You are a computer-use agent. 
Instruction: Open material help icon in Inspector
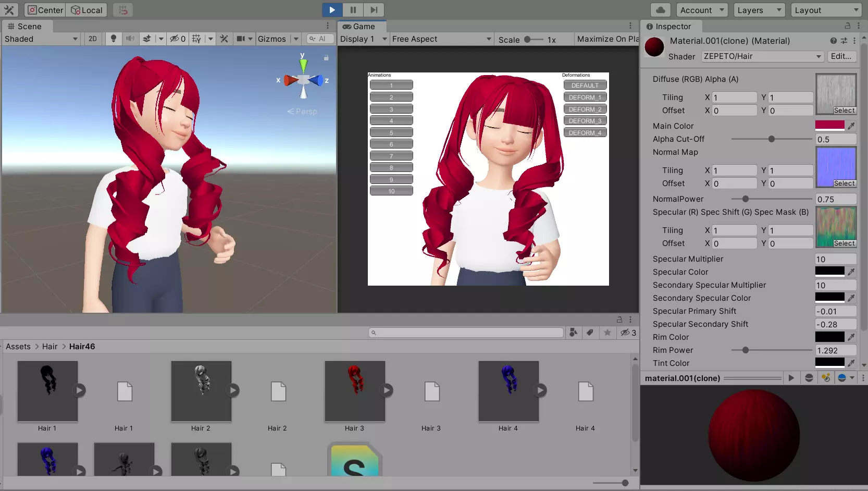[834, 41]
